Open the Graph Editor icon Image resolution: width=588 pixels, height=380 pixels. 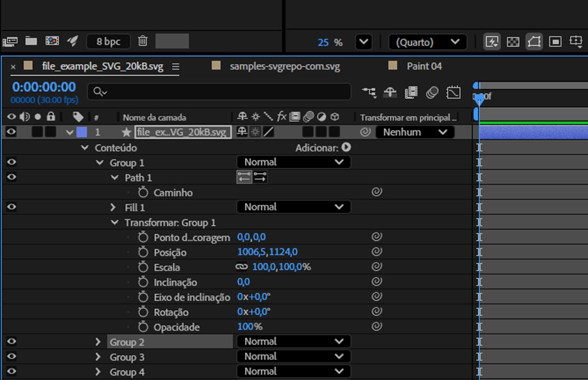454,92
